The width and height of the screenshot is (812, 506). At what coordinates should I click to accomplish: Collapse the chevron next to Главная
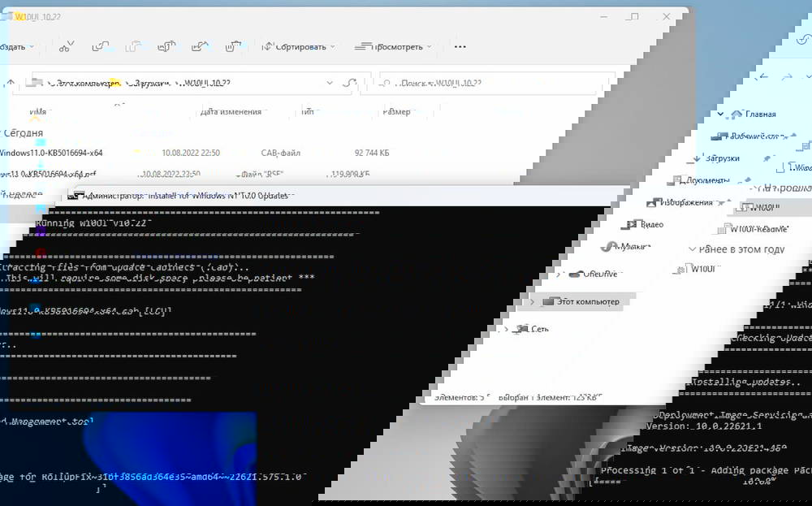pyautogui.click(x=720, y=114)
